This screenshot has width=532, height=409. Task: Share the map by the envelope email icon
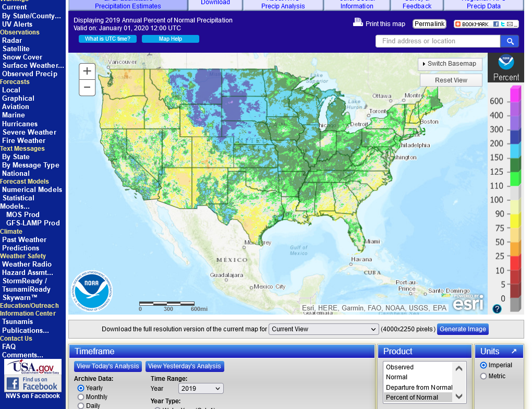(510, 24)
